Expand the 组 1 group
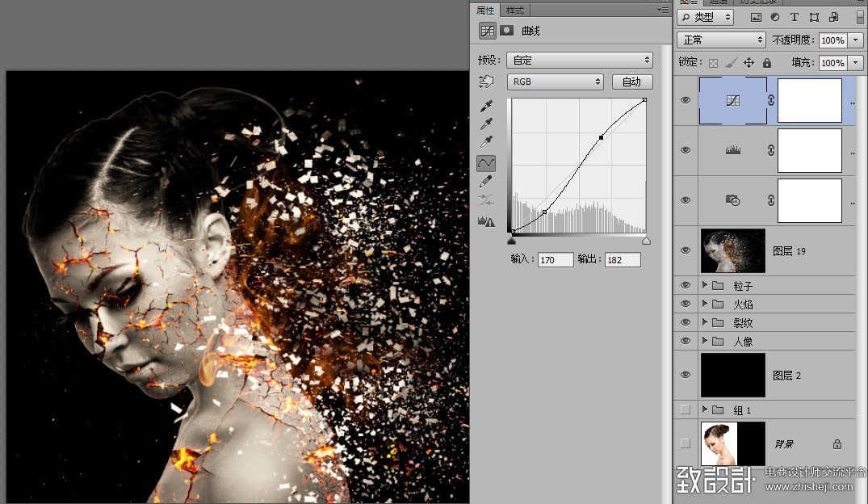The width and height of the screenshot is (868, 504). [x=705, y=409]
